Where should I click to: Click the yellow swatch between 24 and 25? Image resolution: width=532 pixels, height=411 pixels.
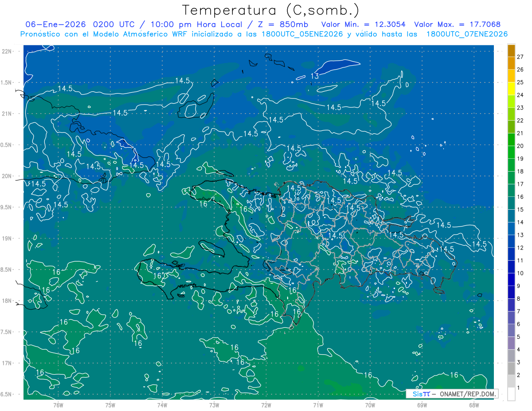511,89
